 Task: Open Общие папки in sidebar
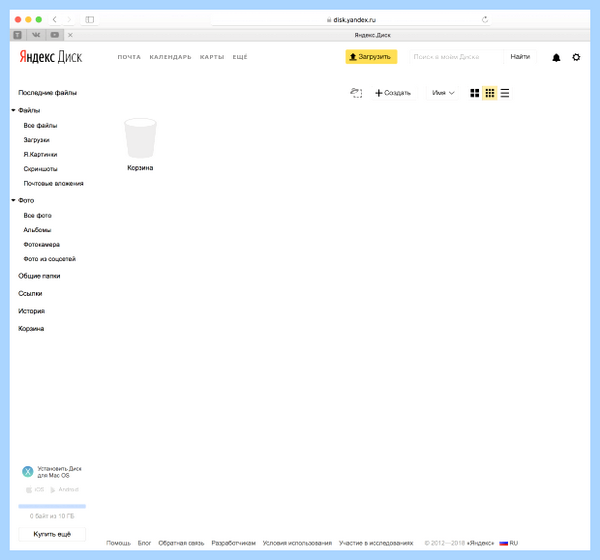pos(39,276)
